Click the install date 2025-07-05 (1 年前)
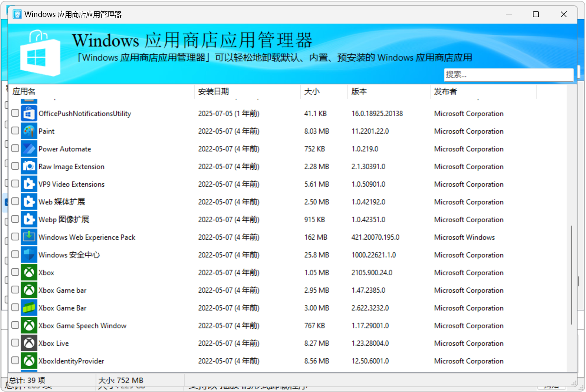This screenshot has width=586, height=392. click(229, 114)
